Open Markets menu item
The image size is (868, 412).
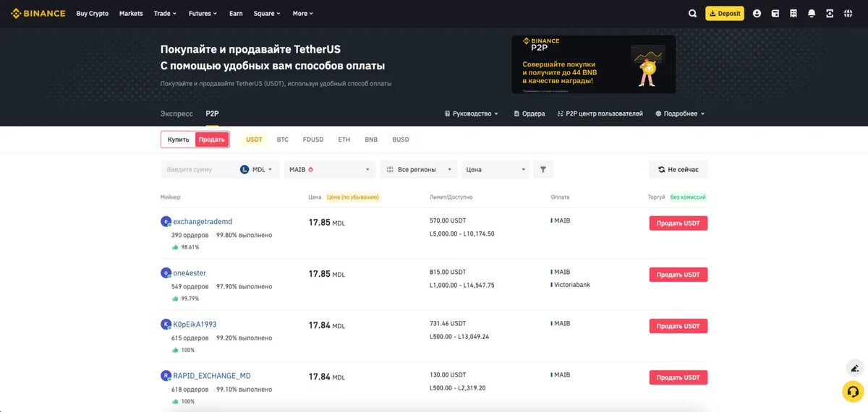131,13
